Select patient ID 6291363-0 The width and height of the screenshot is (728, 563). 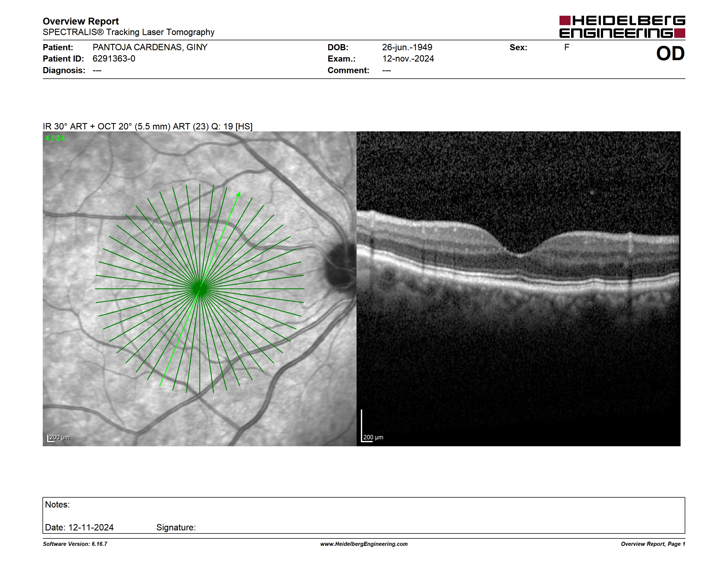coord(114,59)
